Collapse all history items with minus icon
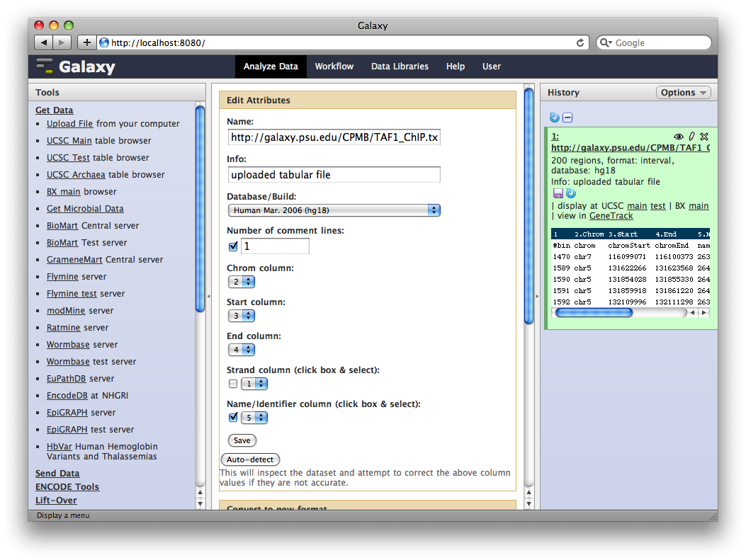 567,118
